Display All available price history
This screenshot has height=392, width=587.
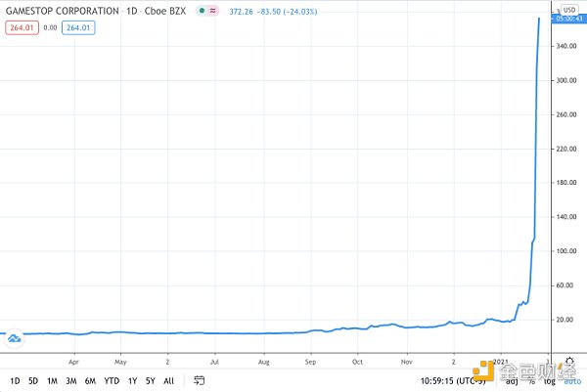point(168,379)
